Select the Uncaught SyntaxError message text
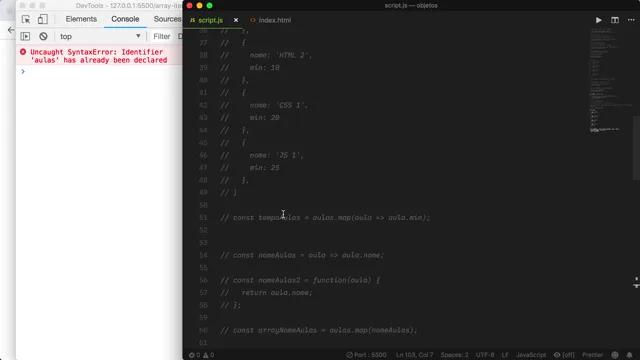Viewport: 640px width, 360px height. click(99, 56)
